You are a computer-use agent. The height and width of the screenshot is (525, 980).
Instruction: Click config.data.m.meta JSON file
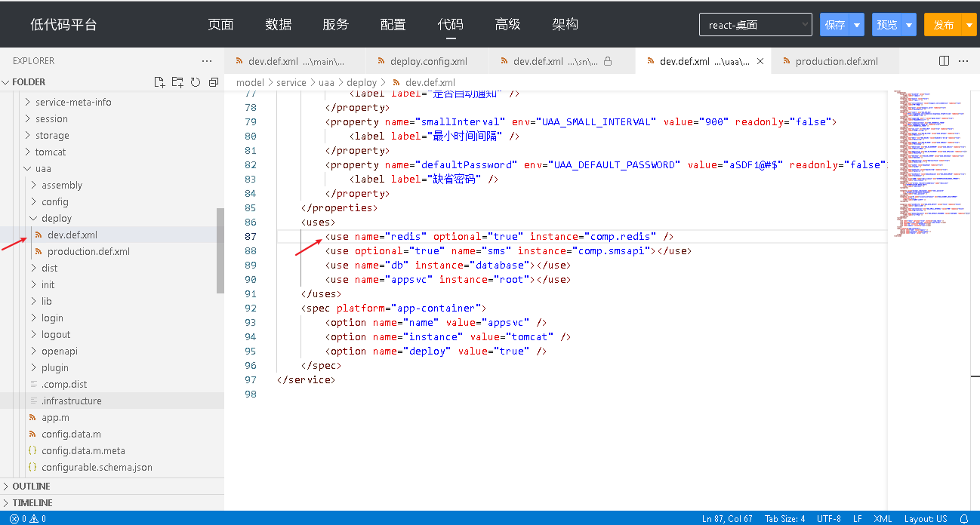point(83,450)
